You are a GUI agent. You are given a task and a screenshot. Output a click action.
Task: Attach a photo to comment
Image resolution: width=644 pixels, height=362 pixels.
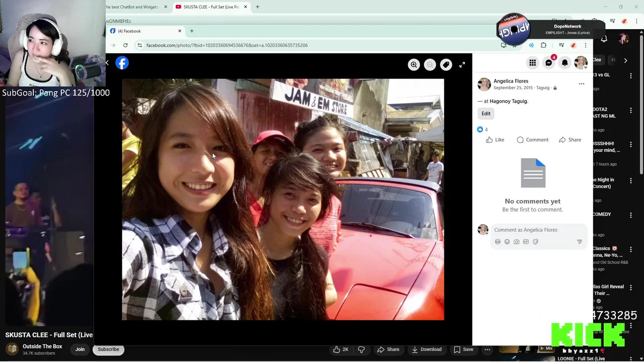click(x=516, y=242)
